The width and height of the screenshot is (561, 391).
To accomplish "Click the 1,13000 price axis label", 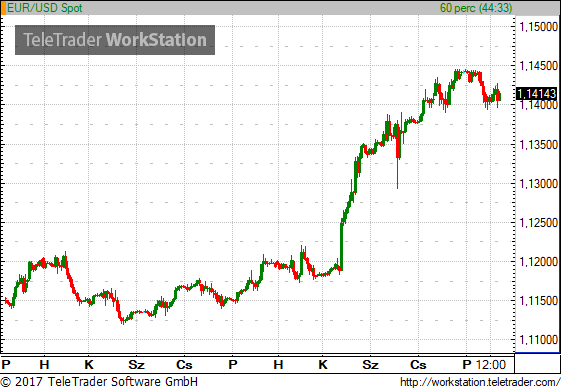I will click(x=538, y=184).
